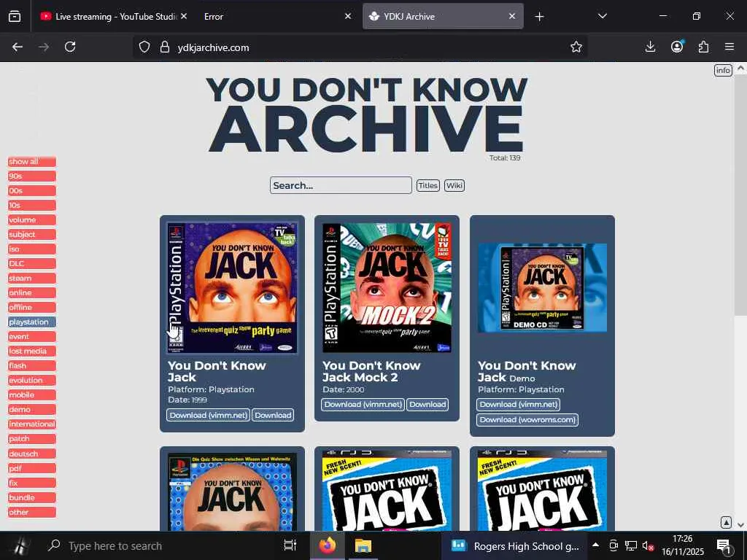Screen dimensions: 747x560
Task: Toggle the online filter tag
Action: [x=32, y=293]
